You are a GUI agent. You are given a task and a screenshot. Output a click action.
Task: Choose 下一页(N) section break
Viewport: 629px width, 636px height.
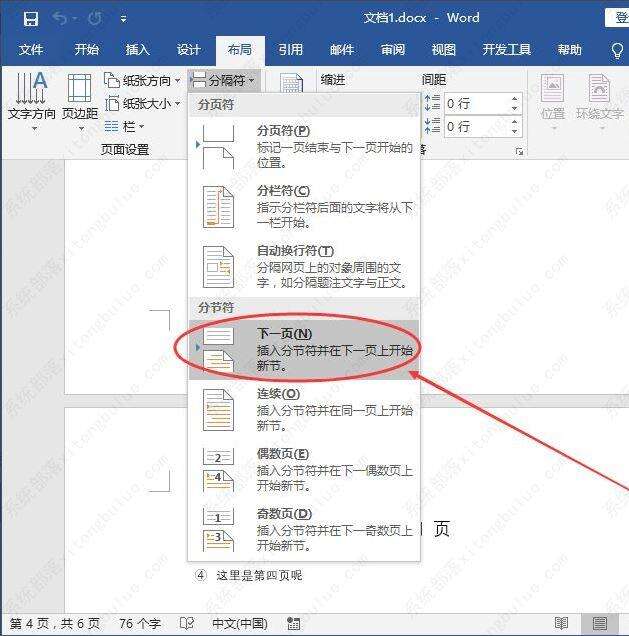tap(304, 350)
